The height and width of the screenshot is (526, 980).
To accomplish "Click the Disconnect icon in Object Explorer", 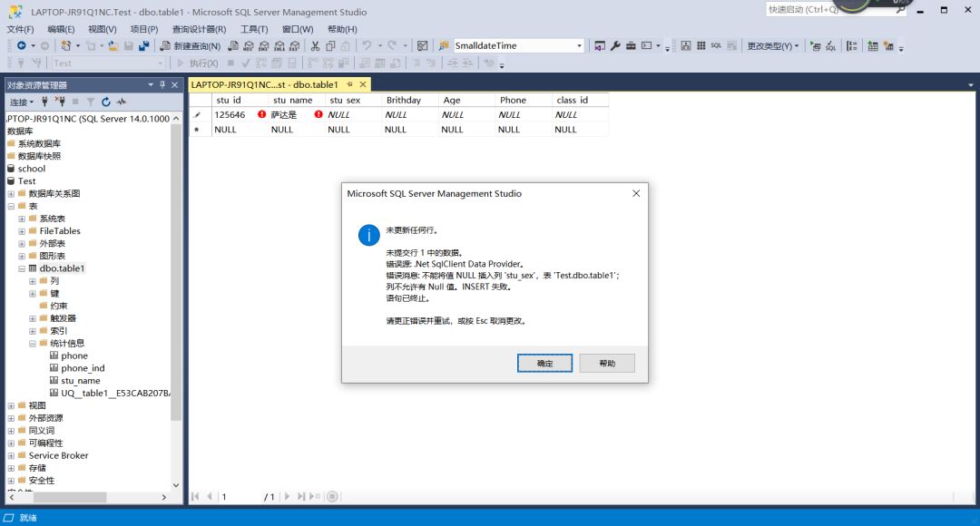I will (x=60, y=102).
